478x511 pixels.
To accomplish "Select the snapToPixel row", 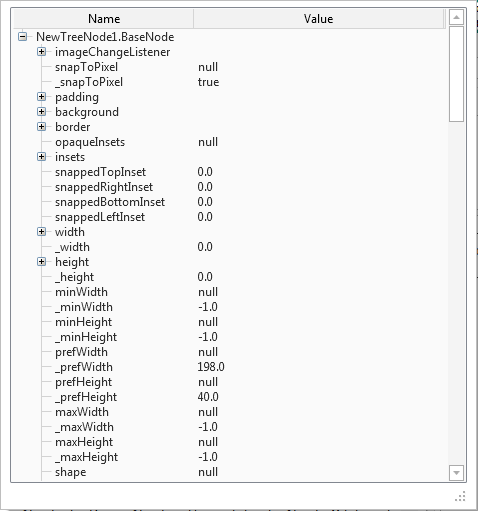I will tap(230, 67).
